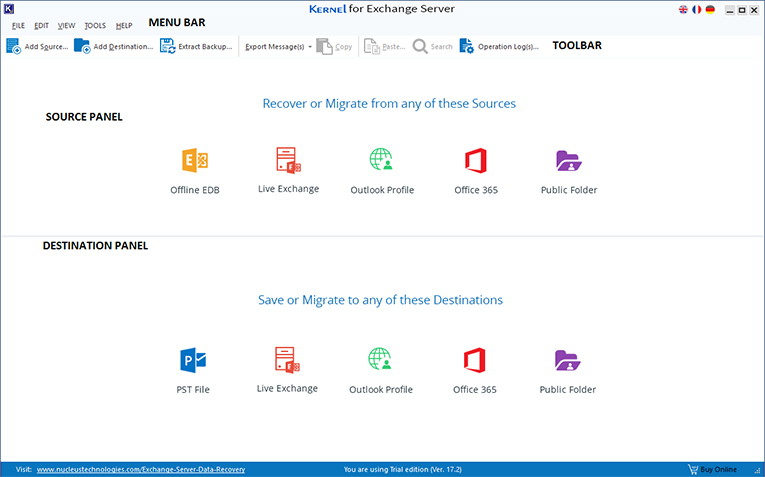
Task: Open the Export Message(s) dropdown arrow
Action: click(x=310, y=47)
